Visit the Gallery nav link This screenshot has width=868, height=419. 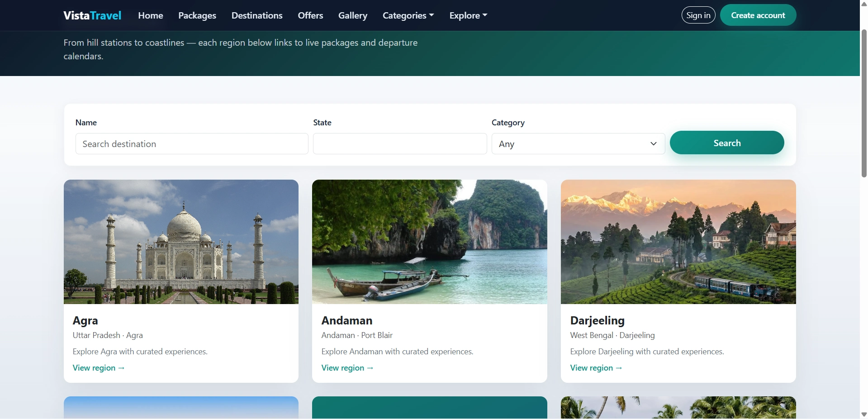(353, 15)
